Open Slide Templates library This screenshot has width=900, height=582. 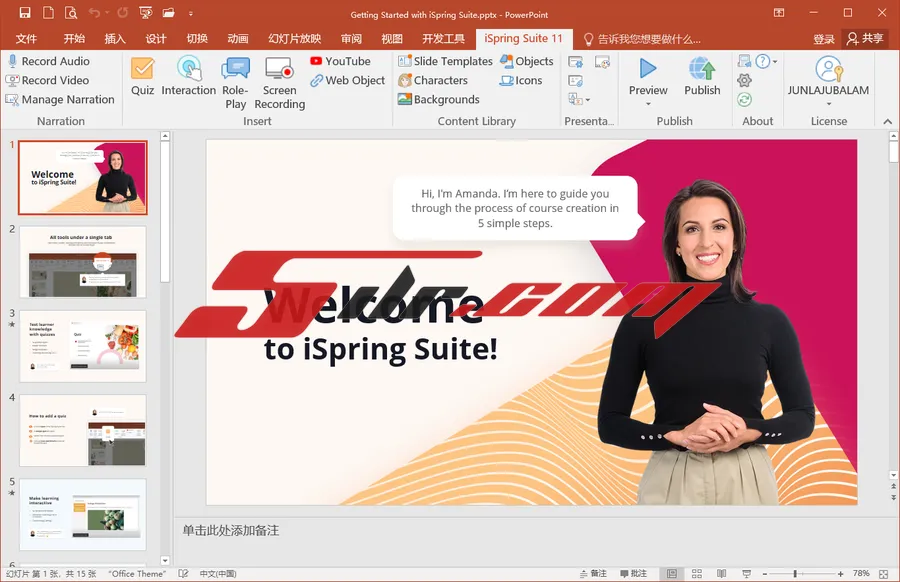click(445, 61)
